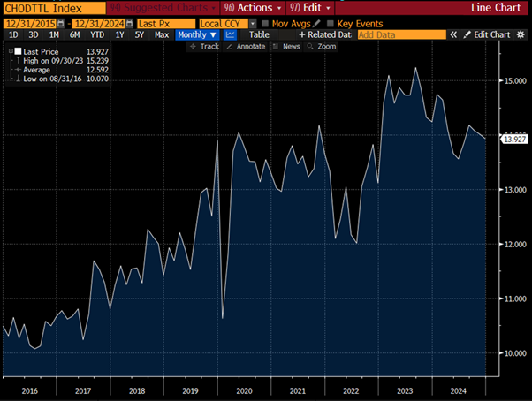Click the Related Data button
The image size is (532, 401).
point(326,34)
